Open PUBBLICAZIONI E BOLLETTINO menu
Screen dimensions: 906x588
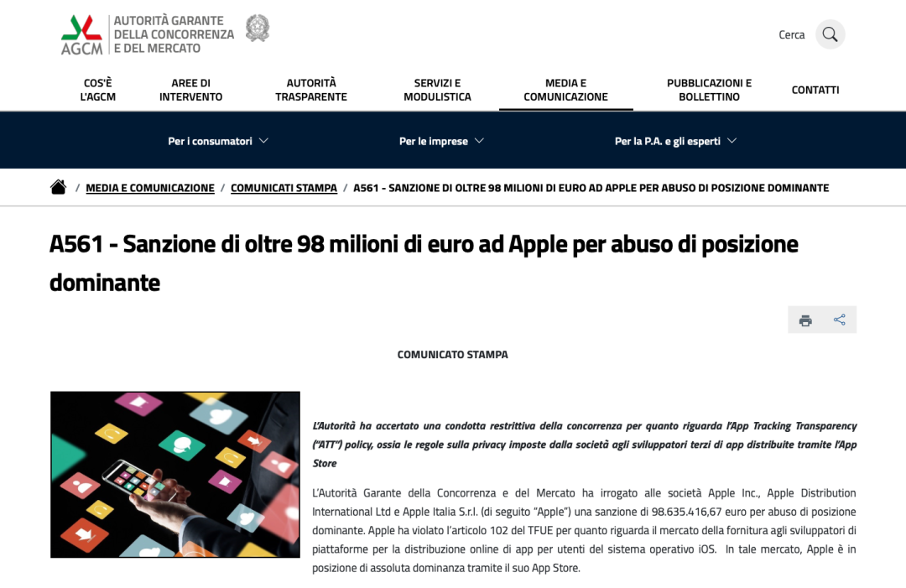(709, 90)
